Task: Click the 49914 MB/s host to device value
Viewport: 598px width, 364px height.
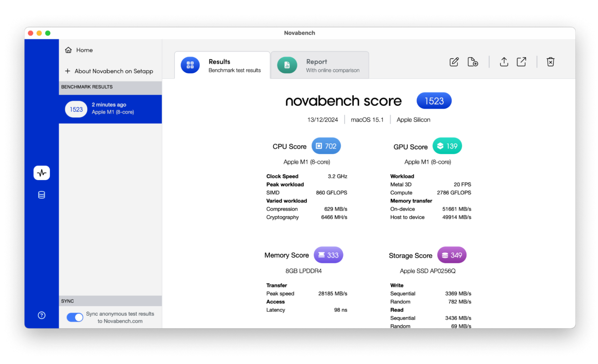Action: tap(457, 217)
